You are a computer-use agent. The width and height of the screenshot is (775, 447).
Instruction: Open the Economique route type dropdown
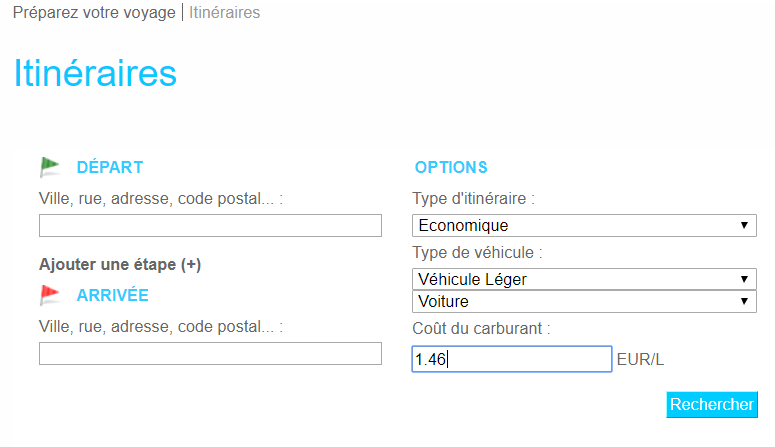pyautogui.click(x=584, y=226)
